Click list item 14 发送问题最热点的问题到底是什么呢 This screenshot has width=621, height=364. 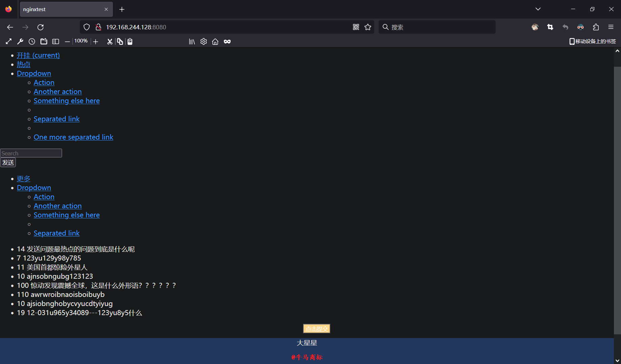pyautogui.click(x=76, y=249)
